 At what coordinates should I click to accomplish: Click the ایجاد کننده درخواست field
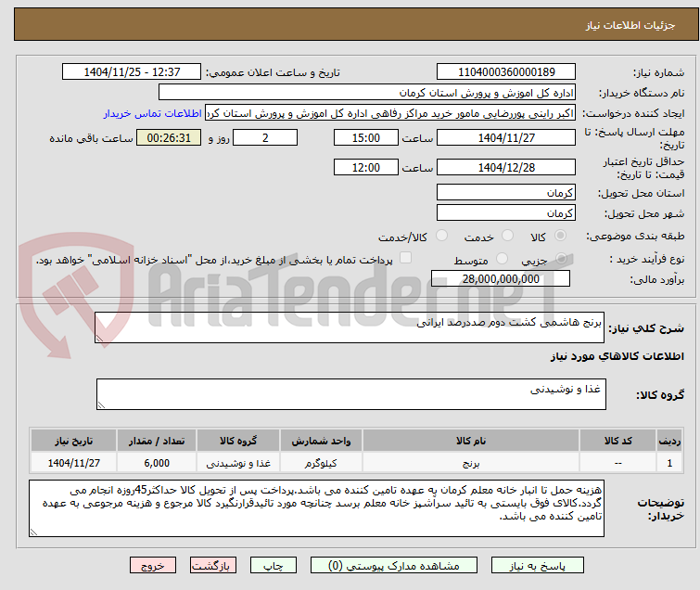click(x=390, y=113)
